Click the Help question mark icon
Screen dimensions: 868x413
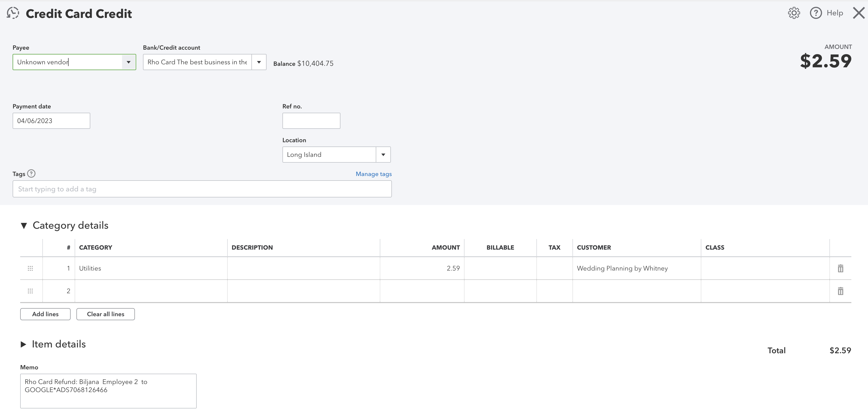[816, 13]
